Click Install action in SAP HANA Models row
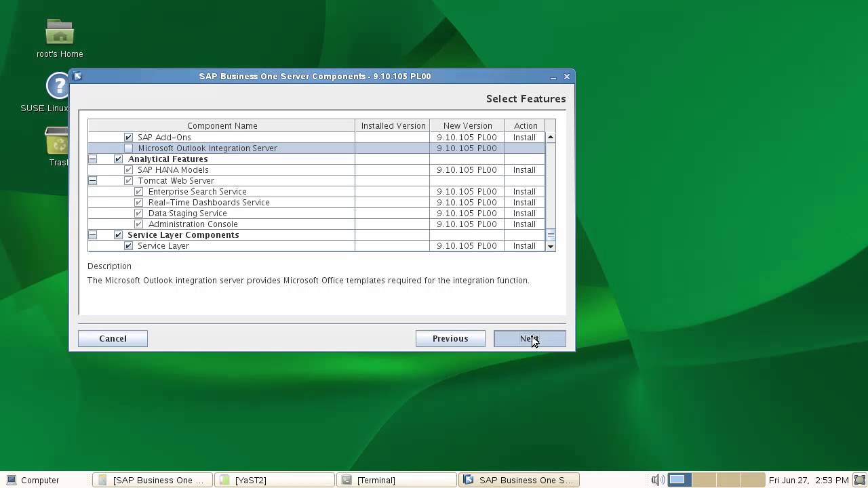The width and height of the screenshot is (868, 488). pos(524,170)
